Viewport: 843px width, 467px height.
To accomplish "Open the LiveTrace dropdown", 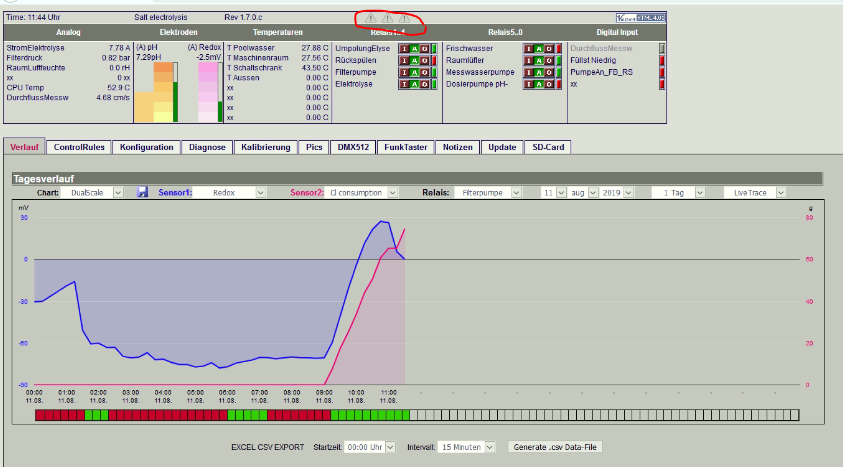I will click(x=755, y=192).
